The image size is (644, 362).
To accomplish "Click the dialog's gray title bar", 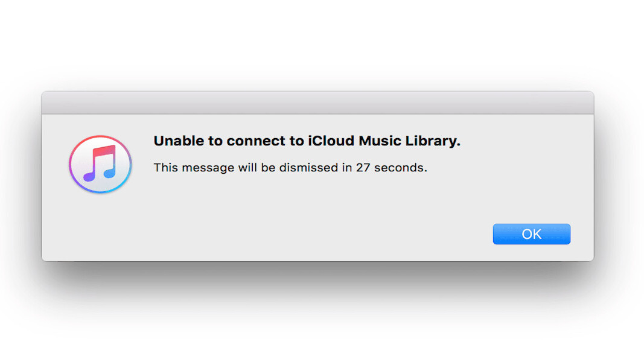I will click(317, 103).
